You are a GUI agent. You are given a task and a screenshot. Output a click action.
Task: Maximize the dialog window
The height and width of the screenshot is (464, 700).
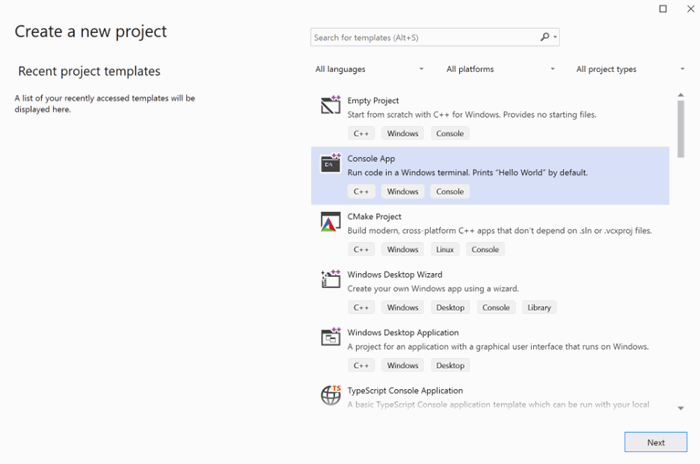click(x=663, y=9)
